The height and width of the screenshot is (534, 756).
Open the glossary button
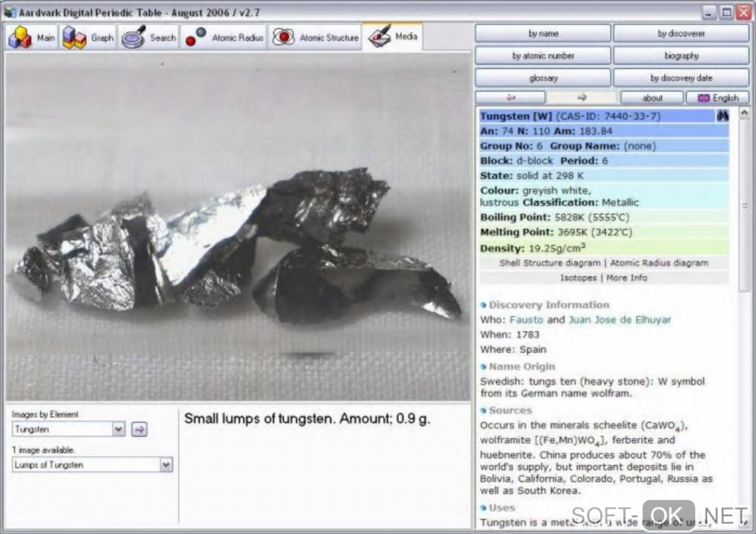tap(543, 78)
